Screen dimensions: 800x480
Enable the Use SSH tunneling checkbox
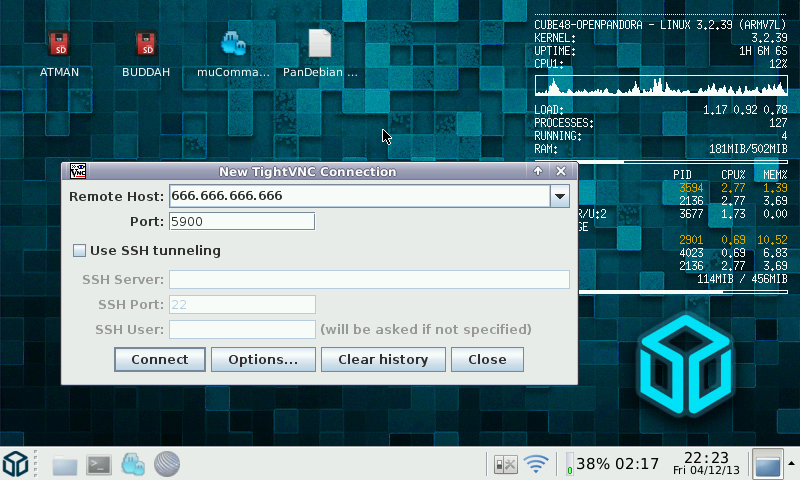(79, 250)
